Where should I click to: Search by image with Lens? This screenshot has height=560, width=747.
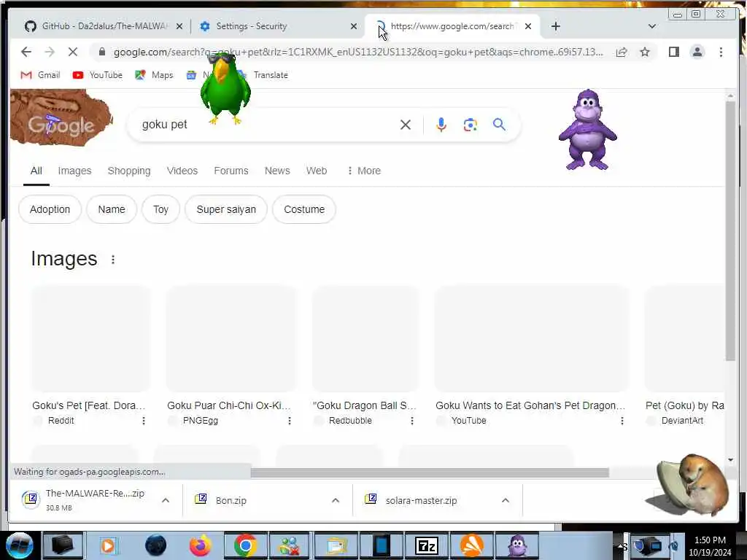click(x=471, y=125)
